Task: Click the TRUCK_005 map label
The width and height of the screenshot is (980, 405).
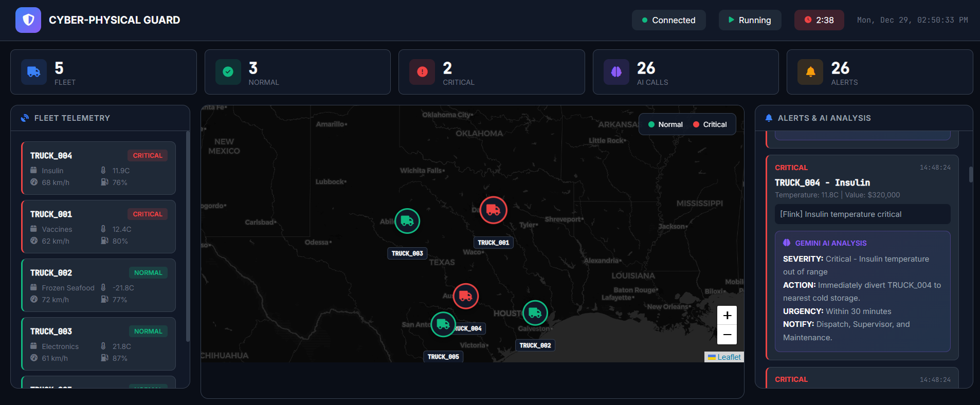Action: coord(443,357)
